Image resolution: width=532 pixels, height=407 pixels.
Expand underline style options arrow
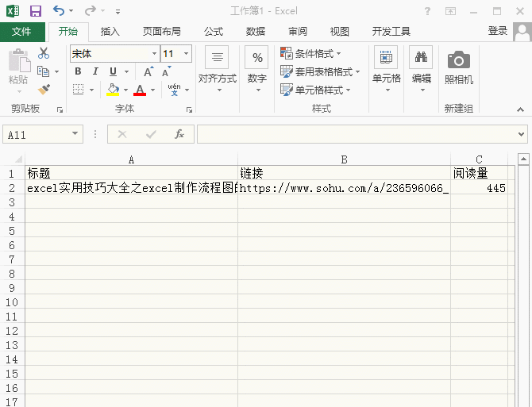(126, 71)
